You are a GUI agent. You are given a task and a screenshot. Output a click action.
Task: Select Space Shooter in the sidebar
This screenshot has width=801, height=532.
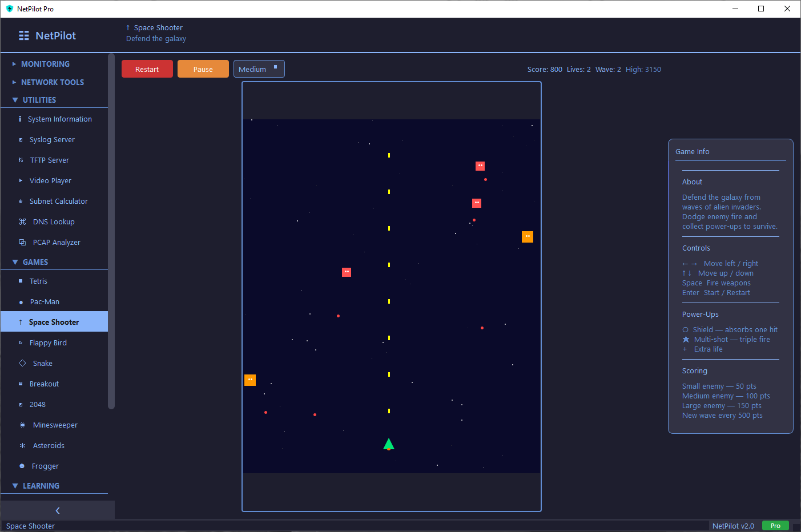point(54,321)
